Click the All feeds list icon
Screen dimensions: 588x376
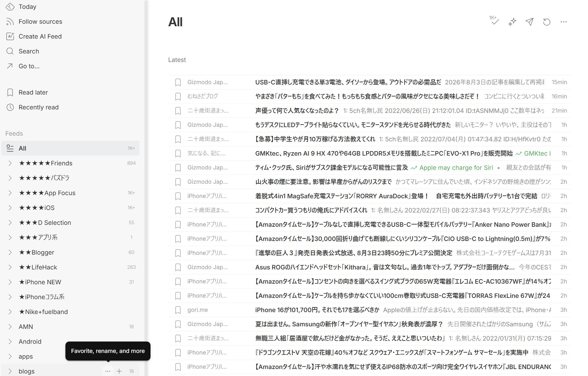(x=10, y=148)
